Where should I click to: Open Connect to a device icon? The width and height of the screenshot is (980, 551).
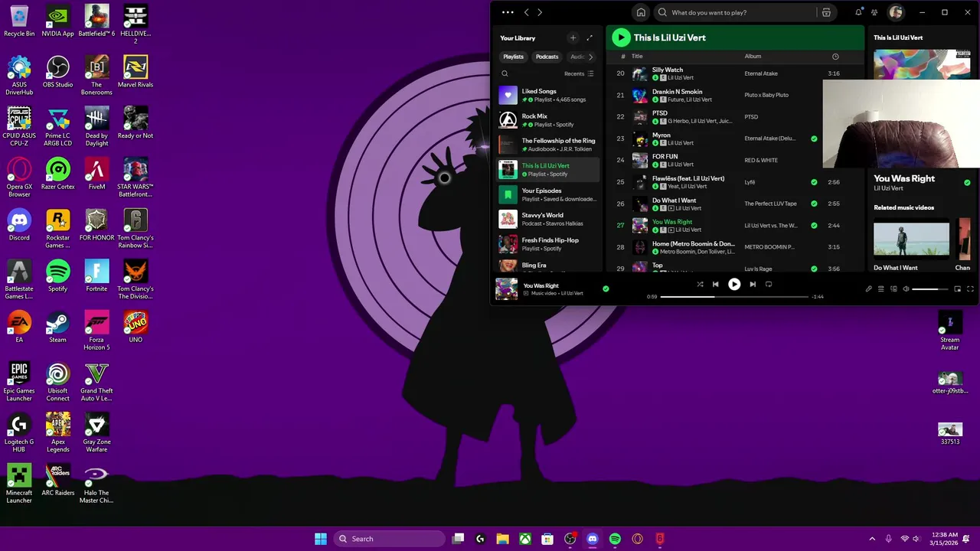893,289
